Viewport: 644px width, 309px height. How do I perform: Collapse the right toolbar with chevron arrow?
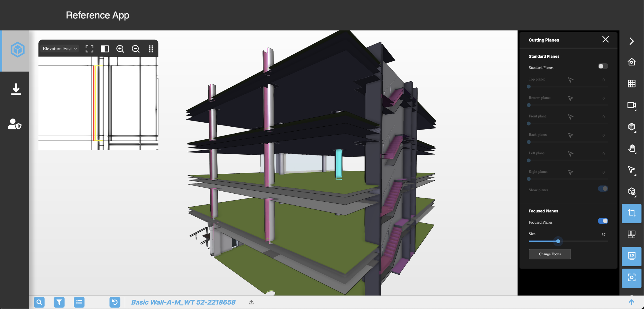click(631, 41)
